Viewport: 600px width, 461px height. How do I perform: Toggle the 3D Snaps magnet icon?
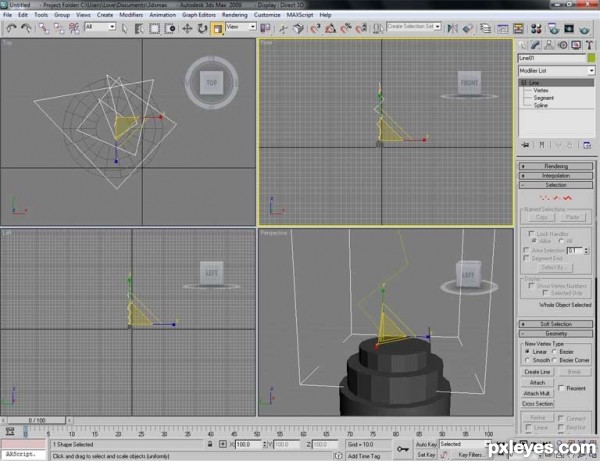pos(315,29)
